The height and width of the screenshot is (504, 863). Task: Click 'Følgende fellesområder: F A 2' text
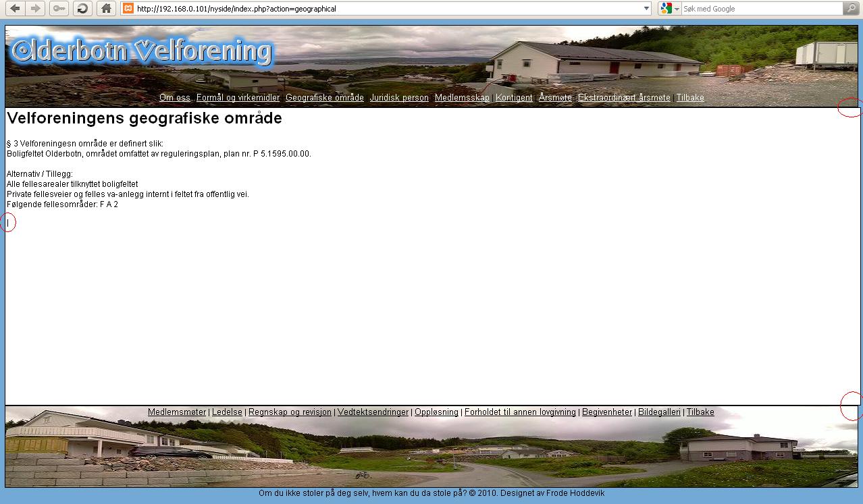(x=62, y=204)
